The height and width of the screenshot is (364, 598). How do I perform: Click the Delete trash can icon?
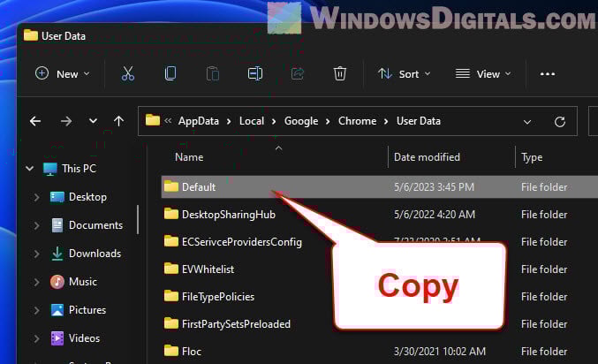coord(340,73)
